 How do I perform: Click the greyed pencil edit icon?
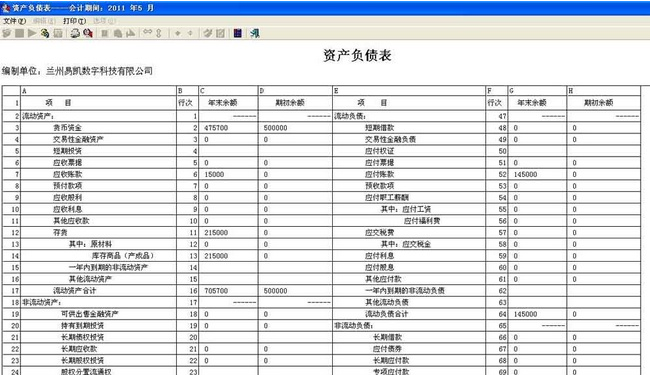[208, 33]
